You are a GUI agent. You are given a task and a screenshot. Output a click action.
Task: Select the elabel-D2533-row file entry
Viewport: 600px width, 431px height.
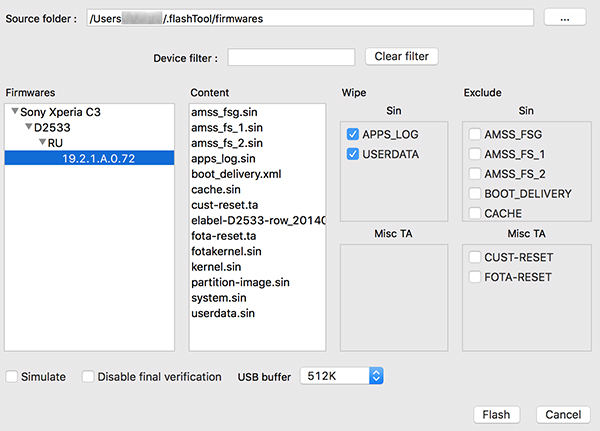pyautogui.click(x=258, y=220)
